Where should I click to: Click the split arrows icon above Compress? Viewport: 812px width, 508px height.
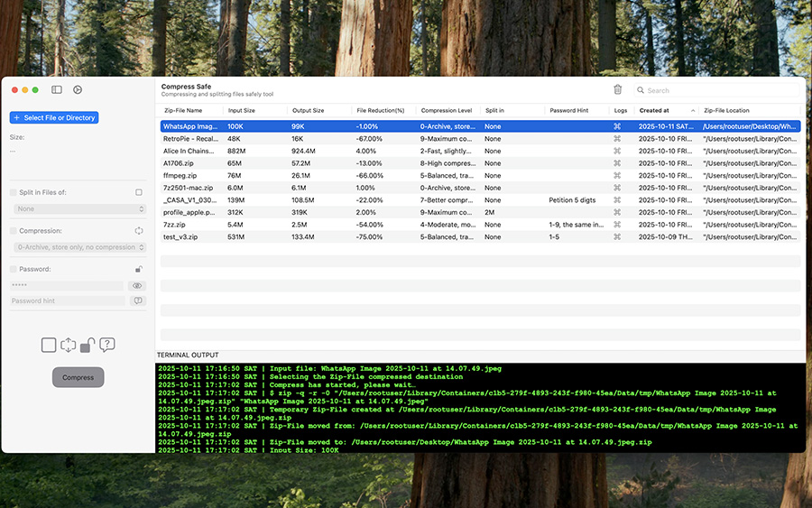(x=68, y=345)
